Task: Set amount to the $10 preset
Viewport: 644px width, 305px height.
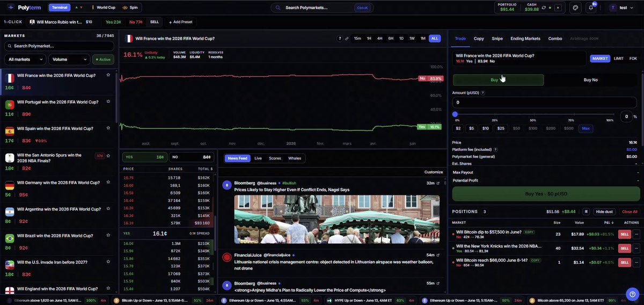Action: tap(485, 128)
